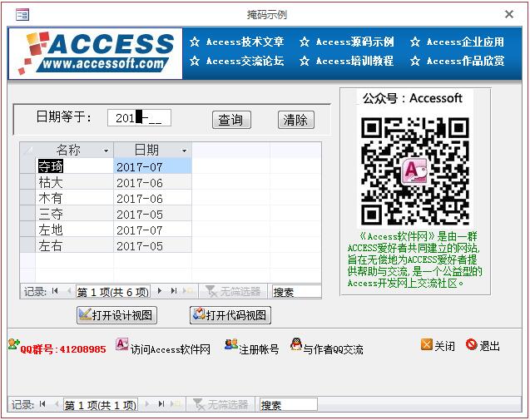Click the subform 搜索 search box
Screen dimensions: 530x420
[x=296, y=292]
